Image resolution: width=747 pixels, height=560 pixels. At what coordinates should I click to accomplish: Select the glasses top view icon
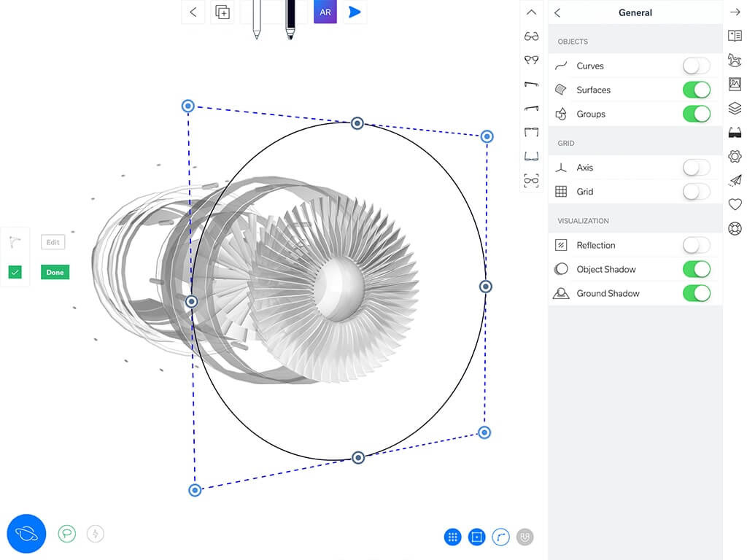pos(531,132)
